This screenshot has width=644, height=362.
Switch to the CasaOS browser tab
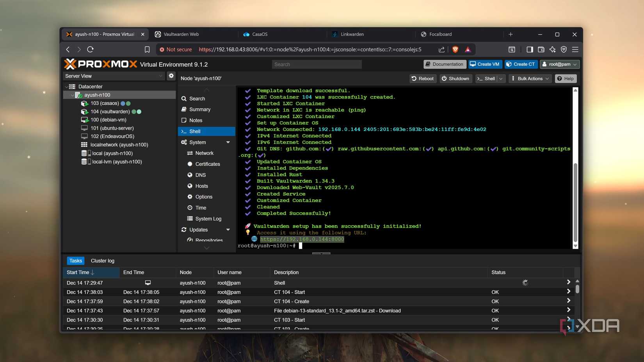[x=260, y=34]
